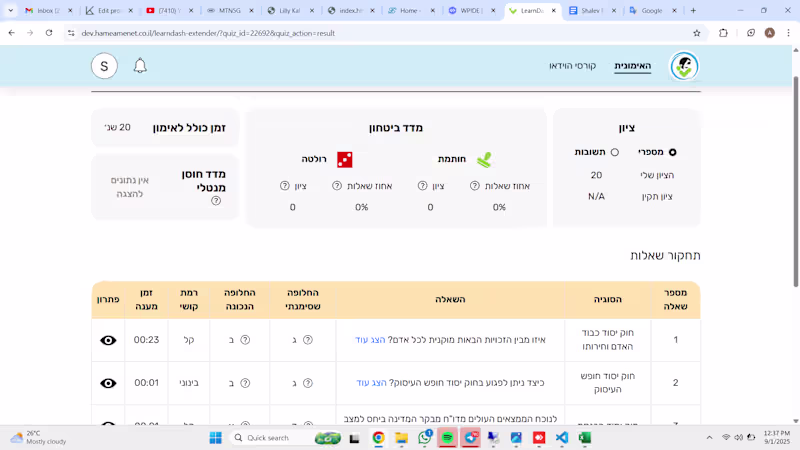Click help icon next to רולטה ציון
Image resolution: width=800 pixels, height=450 pixels.
[285, 186]
